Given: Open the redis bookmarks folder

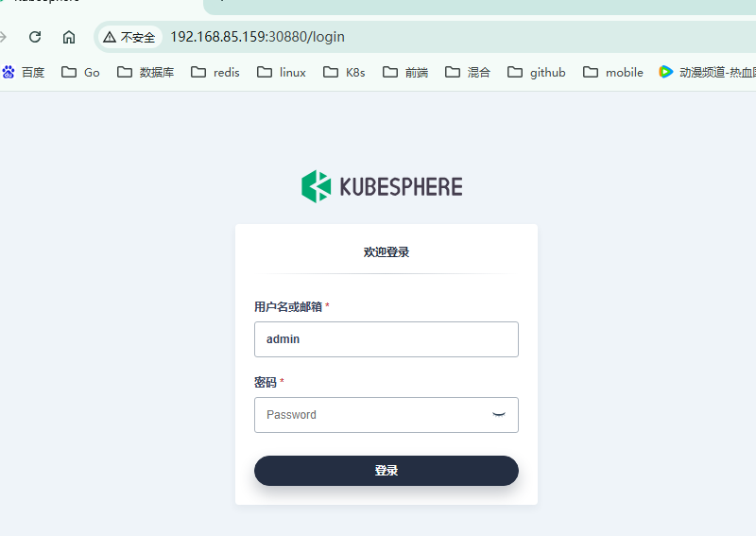Looking at the screenshot, I should pos(215,73).
